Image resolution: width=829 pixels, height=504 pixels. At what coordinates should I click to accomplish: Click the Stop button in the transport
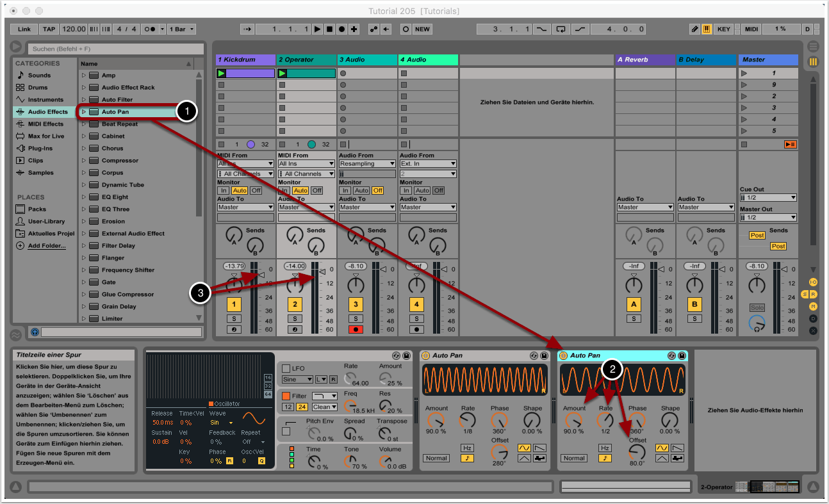[x=329, y=29]
